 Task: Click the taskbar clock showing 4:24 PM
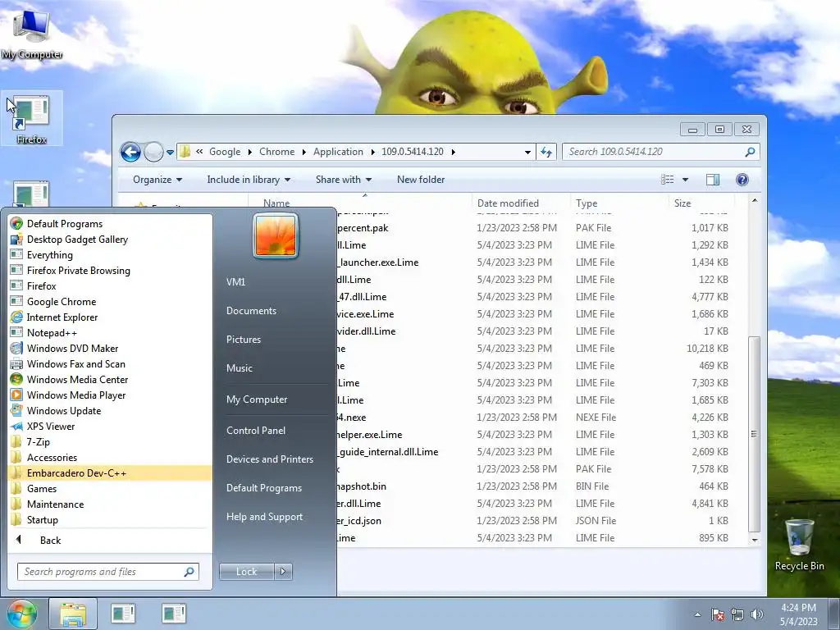pyautogui.click(x=798, y=614)
